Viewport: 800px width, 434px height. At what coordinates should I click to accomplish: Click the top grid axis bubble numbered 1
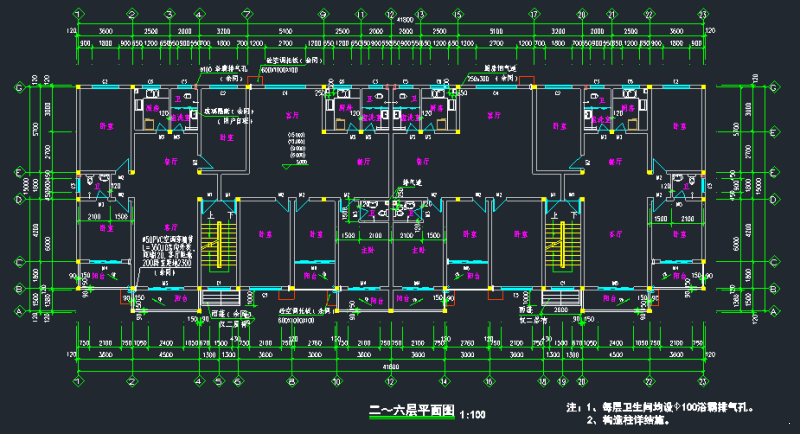(x=78, y=15)
